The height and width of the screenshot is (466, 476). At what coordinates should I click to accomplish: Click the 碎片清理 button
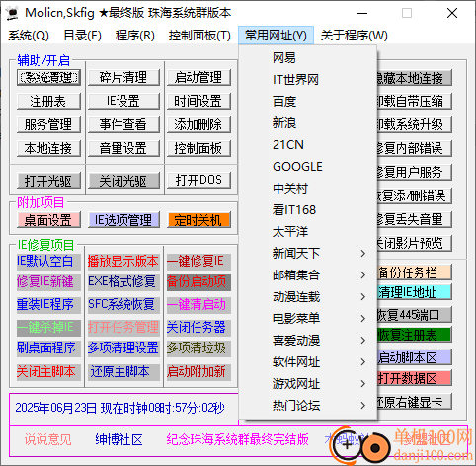pos(123,78)
